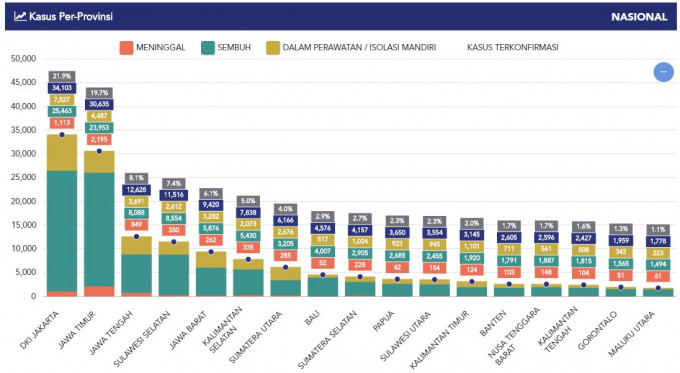Image resolution: width=680 pixels, height=373 pixels.
Task: Toggle MENINGGAL legend series
Action: tap(153, 48)
